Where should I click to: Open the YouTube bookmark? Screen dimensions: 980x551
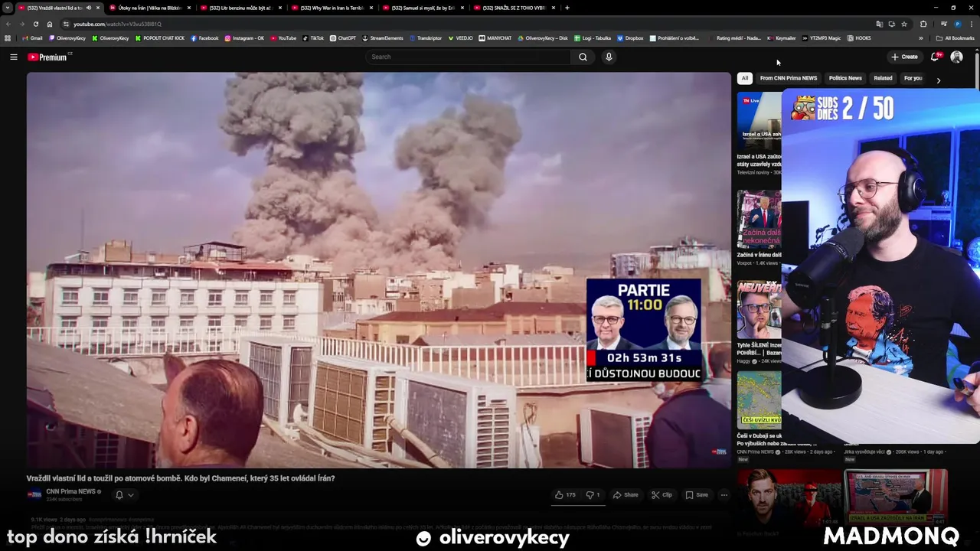[x=283, y=38]
